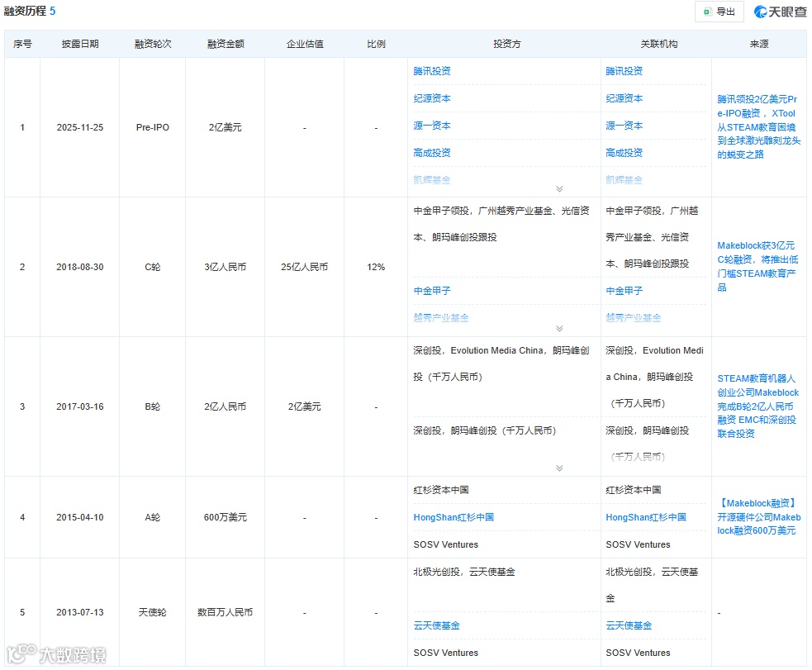
Task: Click the 披露日期 column header
Action: [x=80, y=44]
